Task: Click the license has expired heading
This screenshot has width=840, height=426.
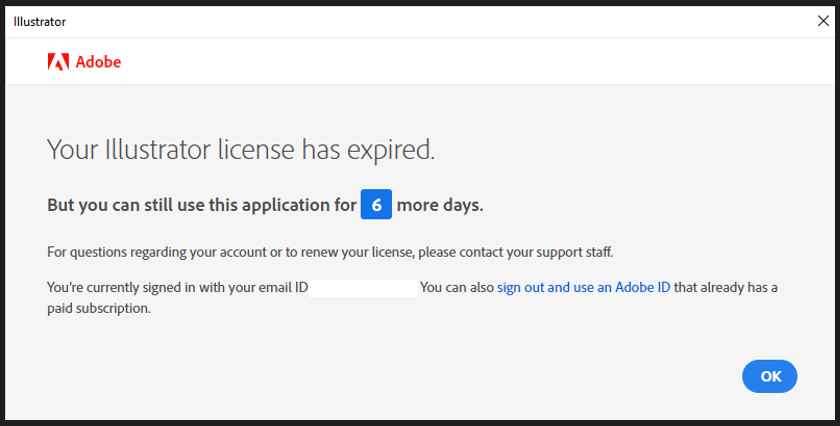Action: point(241,150)
